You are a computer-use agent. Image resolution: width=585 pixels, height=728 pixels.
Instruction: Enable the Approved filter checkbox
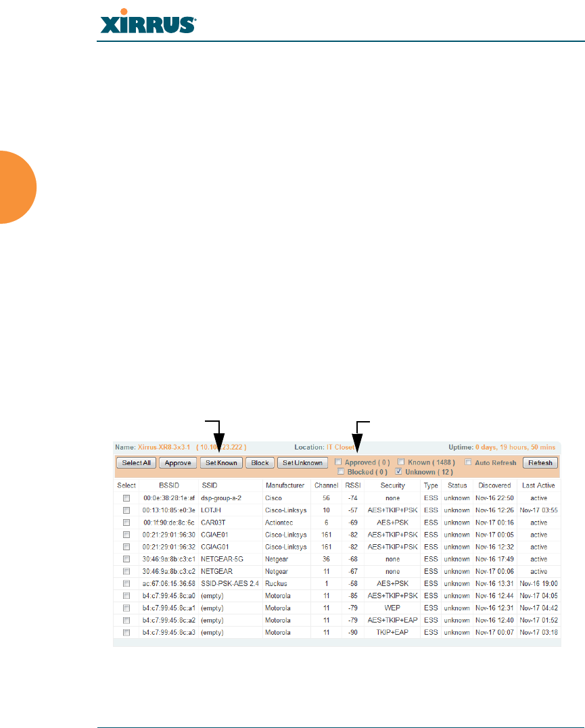click(x=338, y=462)
